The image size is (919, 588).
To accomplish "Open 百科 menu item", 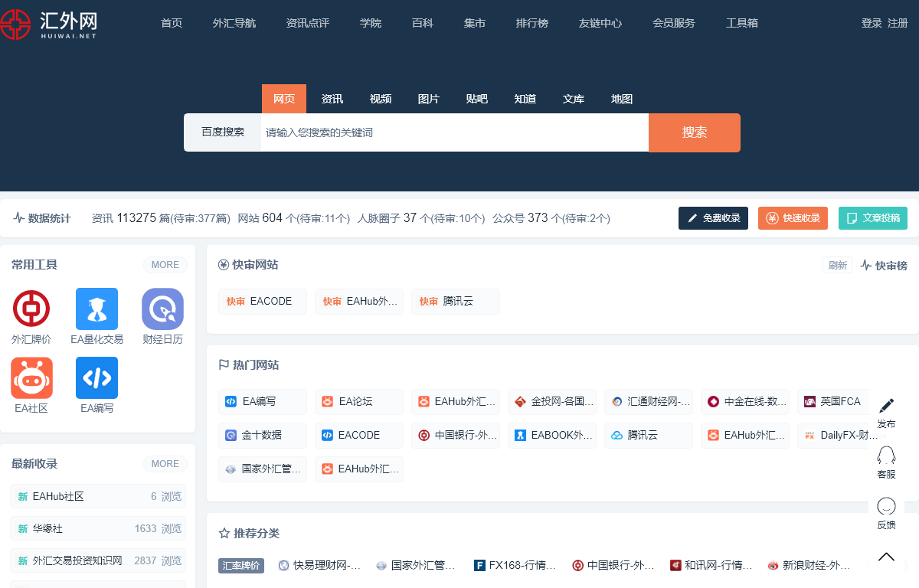I will click(423, 23).
